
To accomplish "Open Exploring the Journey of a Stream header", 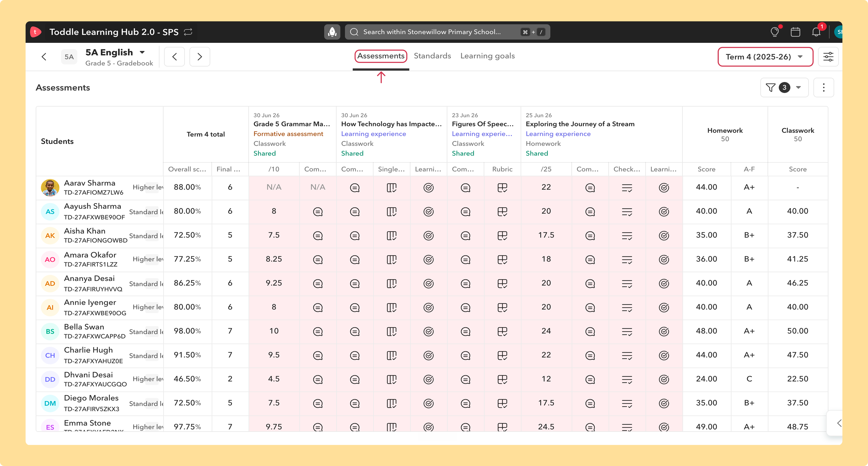I will point(580,124).
